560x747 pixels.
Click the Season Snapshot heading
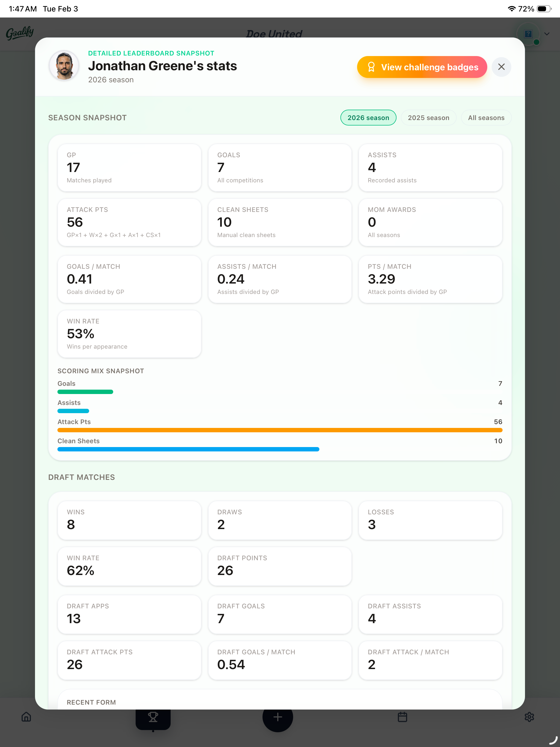click(x=87, y=118)
